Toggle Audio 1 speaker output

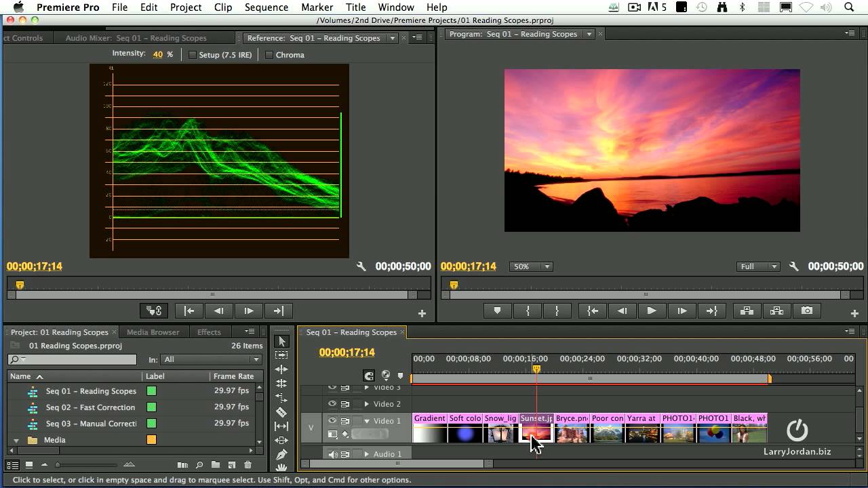click(x=332, y=454)
